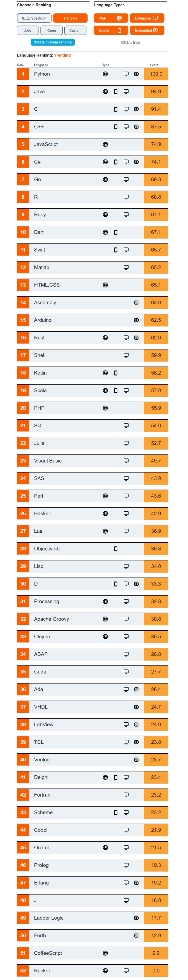The image size is (188, 980).
Task: Click the enterprise monitor icon in SQL's row
Action: coord(126,426)
